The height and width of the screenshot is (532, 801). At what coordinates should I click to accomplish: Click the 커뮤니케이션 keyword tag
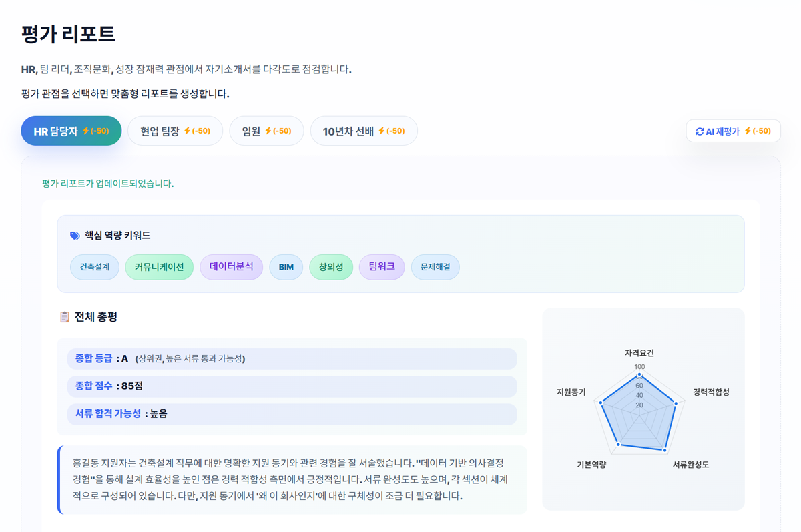(159, 267)
